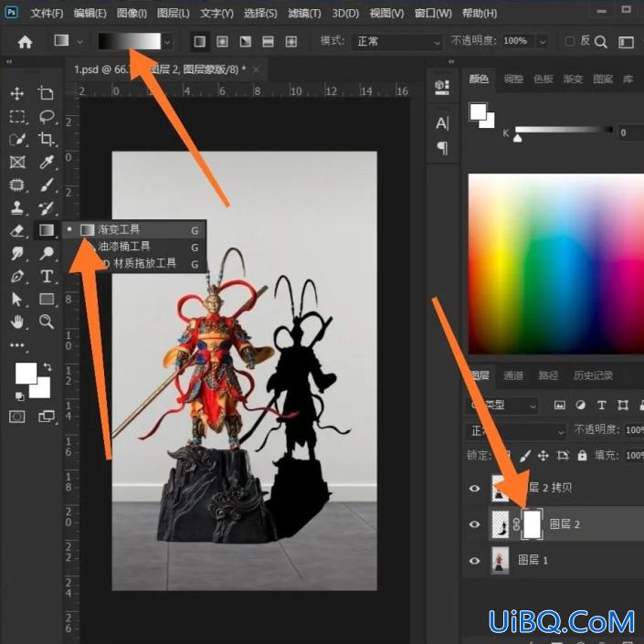Select the Pen tool
Viewport: 644px width, 644px height.
tap(16, 277)
